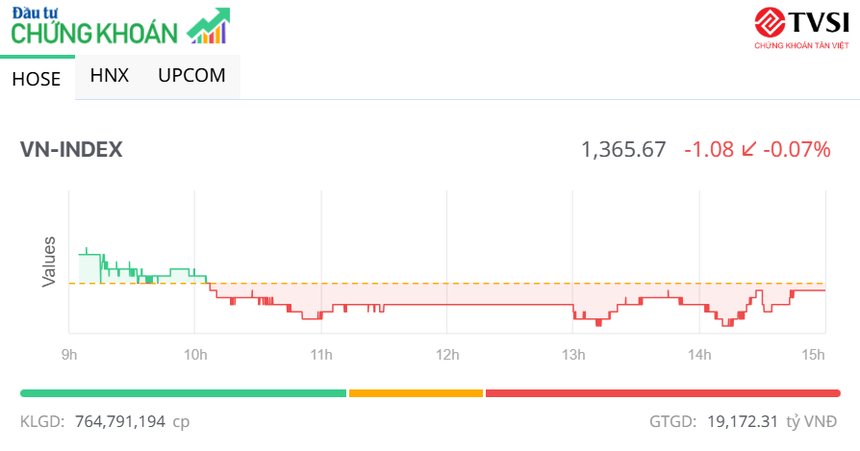Click the -0.07% percentage change

[797, 150]
